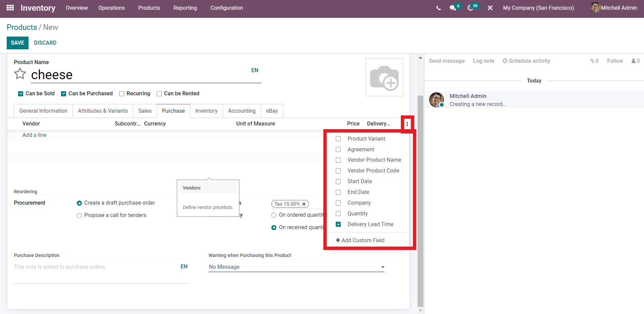This screenshot has height=314, width=644.
Task: Click the attachments paperclip counter
Action: click(594, 61)
